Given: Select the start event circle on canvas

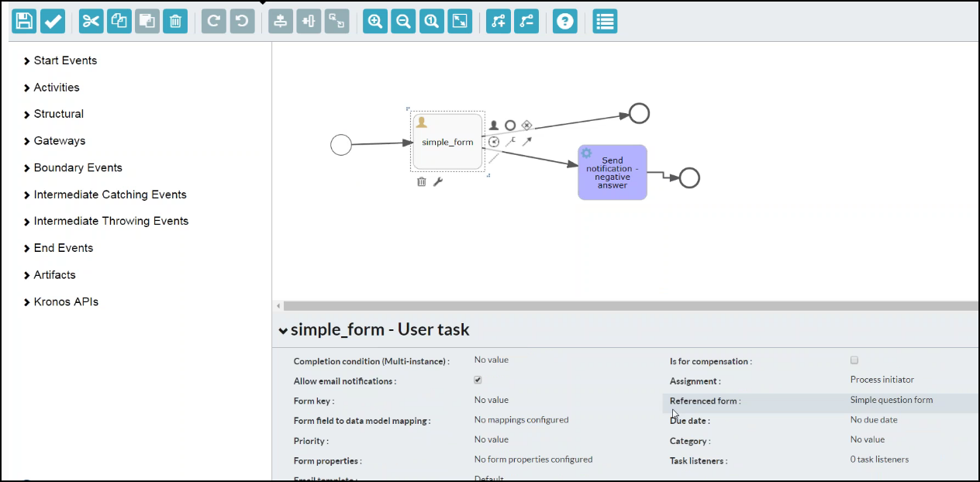Looking at the screenshot, I should 341,145.
